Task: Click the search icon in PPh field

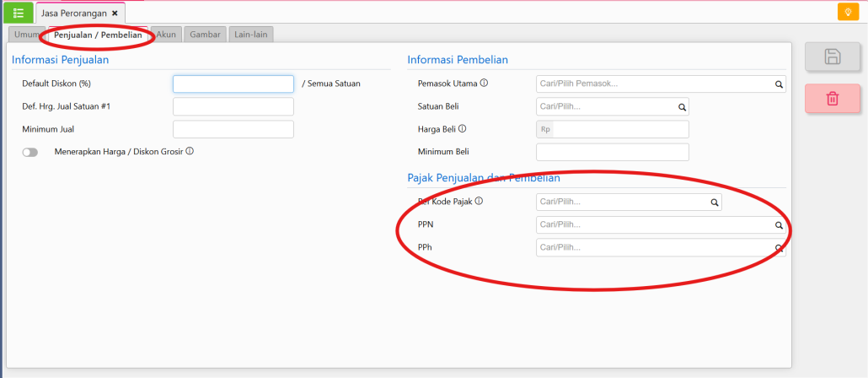Action: tap(779, 248)
